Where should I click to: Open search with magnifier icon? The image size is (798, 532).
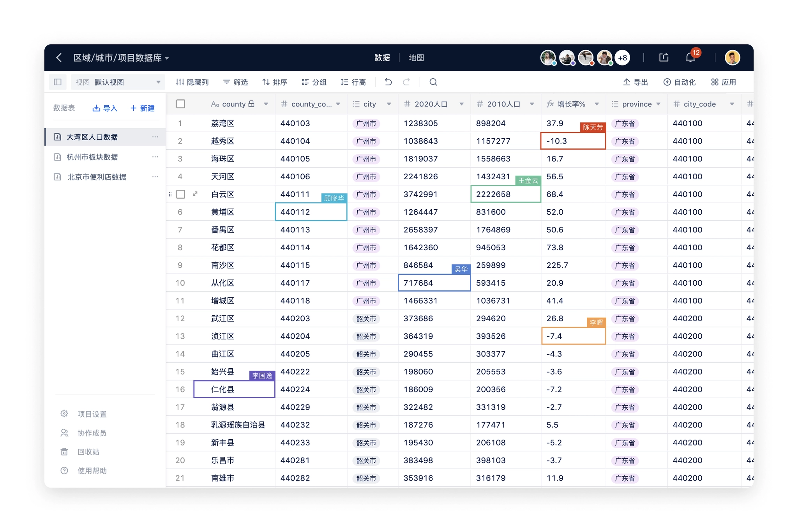(433, 82)
